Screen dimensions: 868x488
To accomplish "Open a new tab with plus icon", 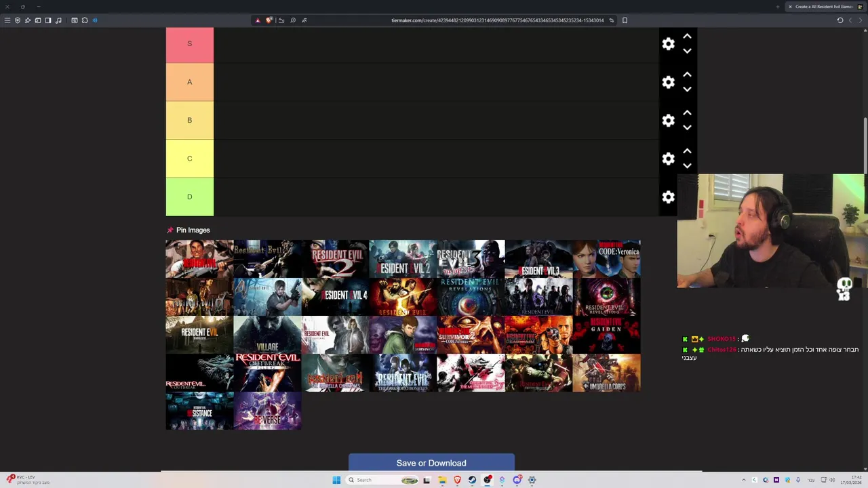I will click(x=778, y=7).
